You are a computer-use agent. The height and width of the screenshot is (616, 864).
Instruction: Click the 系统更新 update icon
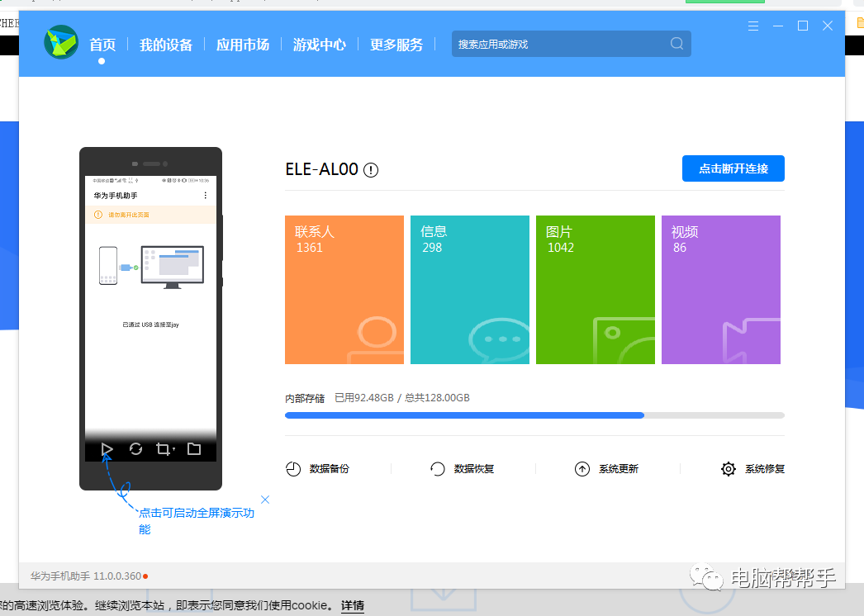[x=582, y=469]
